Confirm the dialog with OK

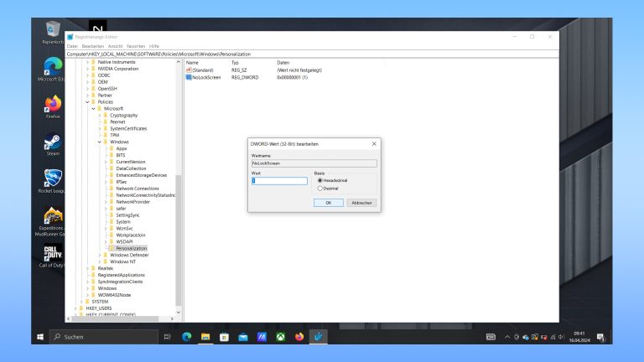coord(328,203)
